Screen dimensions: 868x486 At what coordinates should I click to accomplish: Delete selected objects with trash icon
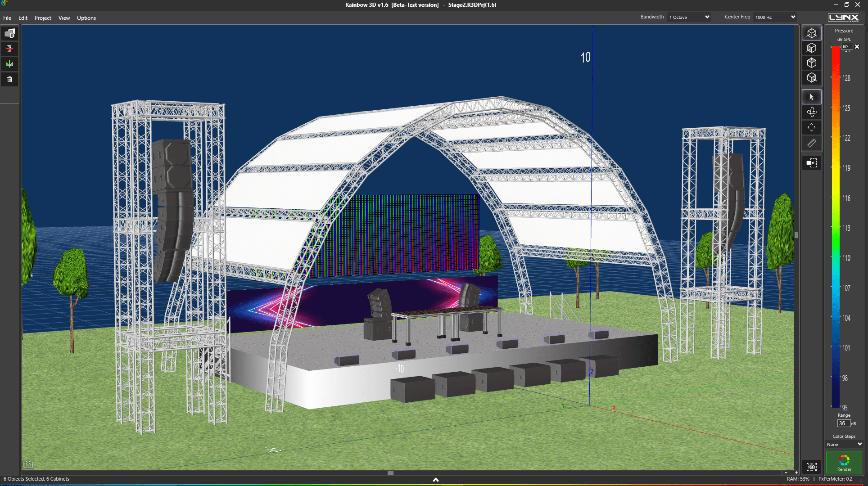point(9,79)
